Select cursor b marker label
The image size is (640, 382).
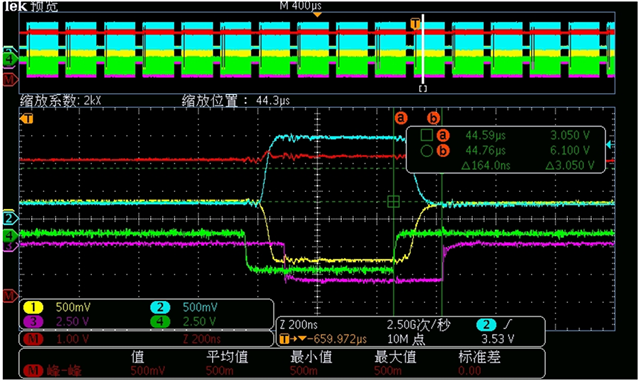(433, 118)
